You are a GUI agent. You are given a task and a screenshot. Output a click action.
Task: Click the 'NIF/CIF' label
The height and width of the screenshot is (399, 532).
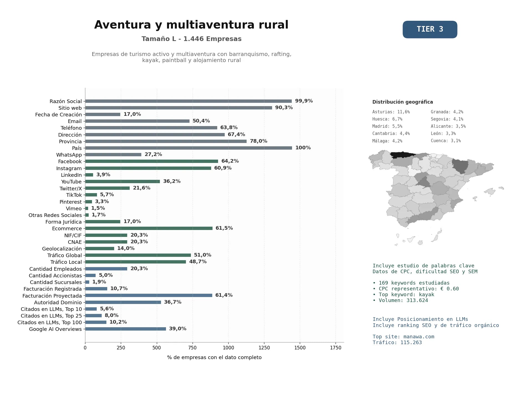[73, 236]
